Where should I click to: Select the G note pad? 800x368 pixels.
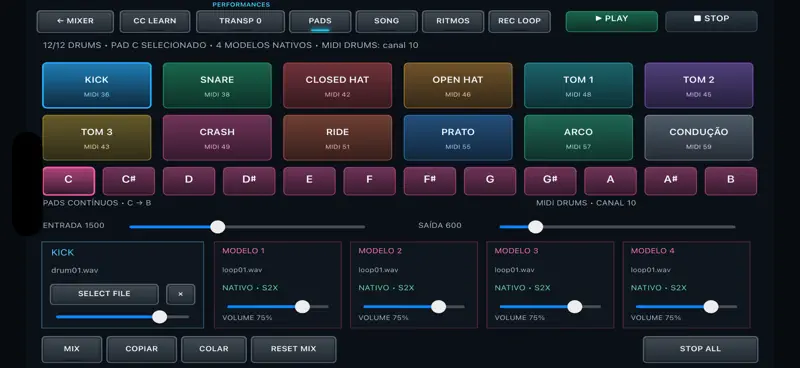click(490, 181)
